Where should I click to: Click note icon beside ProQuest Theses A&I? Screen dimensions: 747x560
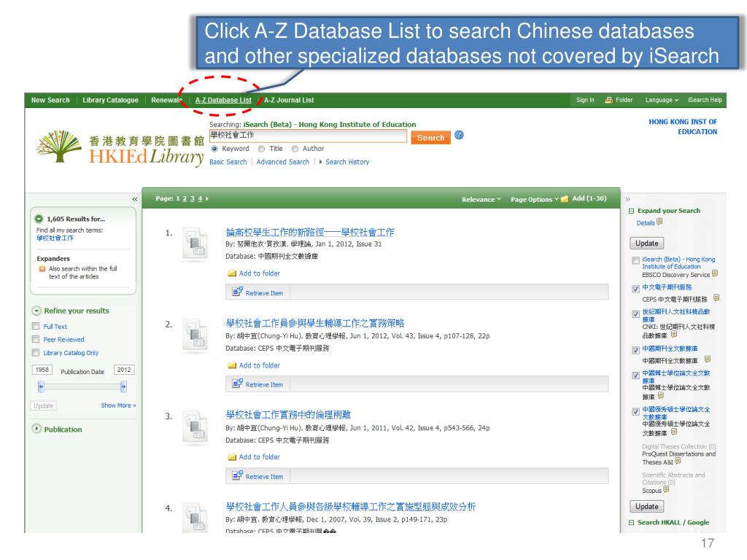pos(678,461)
